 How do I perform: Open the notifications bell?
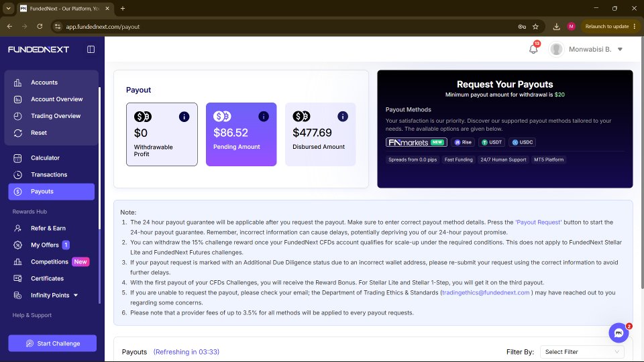point(533,49)
